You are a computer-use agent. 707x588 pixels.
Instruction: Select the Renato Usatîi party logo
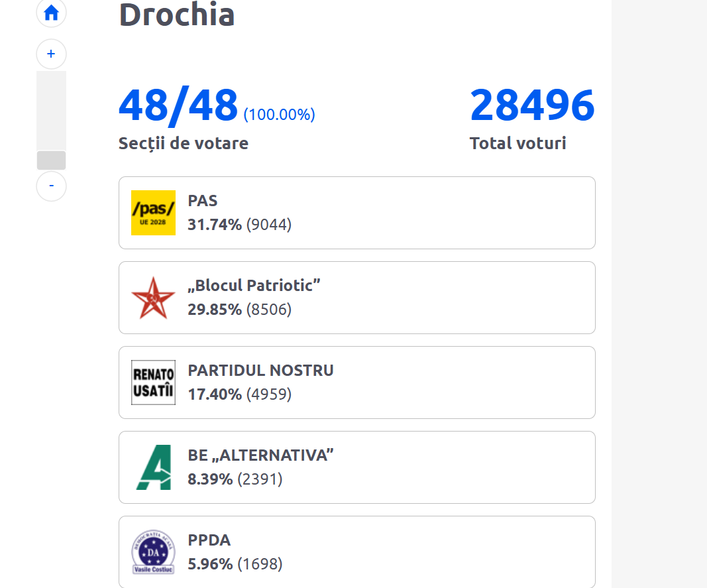(153, 382)
